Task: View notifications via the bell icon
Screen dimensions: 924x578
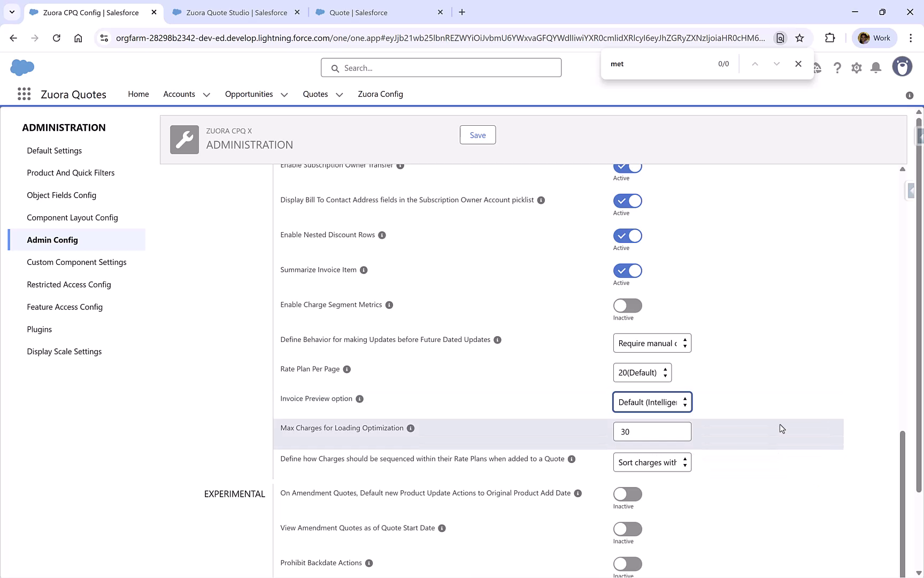Action: (875, 67)
